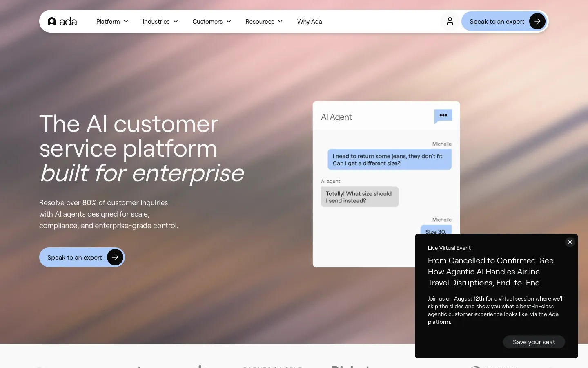Click Michelle's message about returning jeans
Viewport: 588px width, 368px height.
[x=390, y=159]
